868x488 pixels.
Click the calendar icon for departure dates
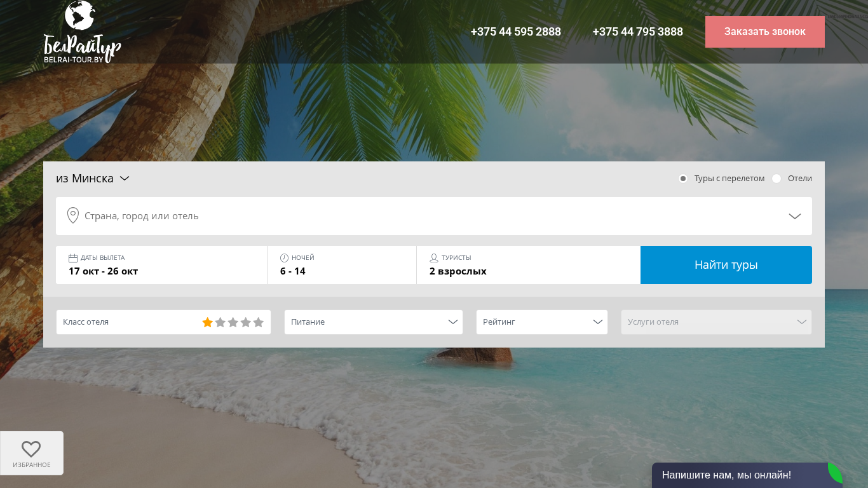coord(73,258)
